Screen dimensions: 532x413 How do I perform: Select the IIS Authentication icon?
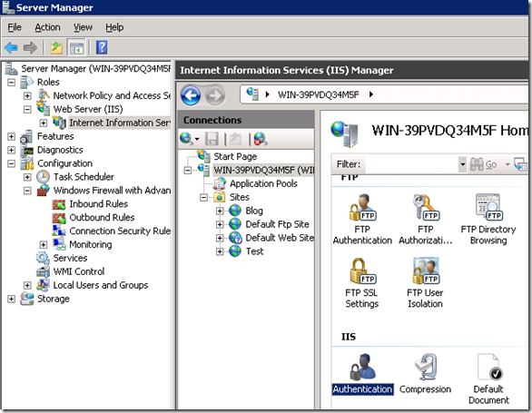362,373
